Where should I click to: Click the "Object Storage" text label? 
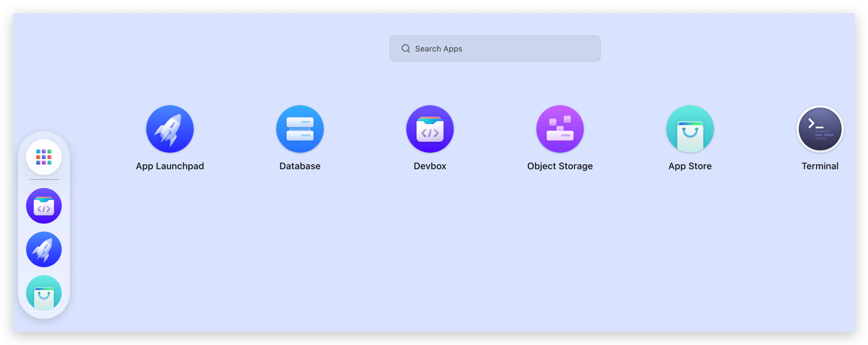click(x=560, y=166)
